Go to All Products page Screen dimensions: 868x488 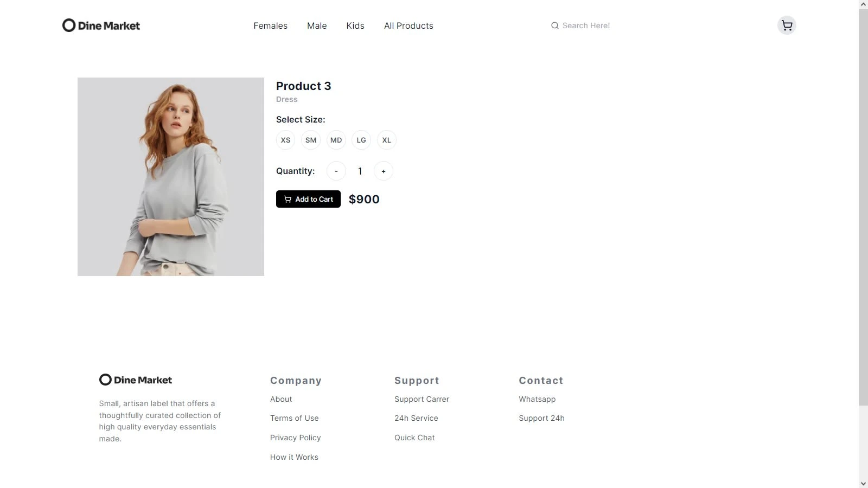point(409,25)
